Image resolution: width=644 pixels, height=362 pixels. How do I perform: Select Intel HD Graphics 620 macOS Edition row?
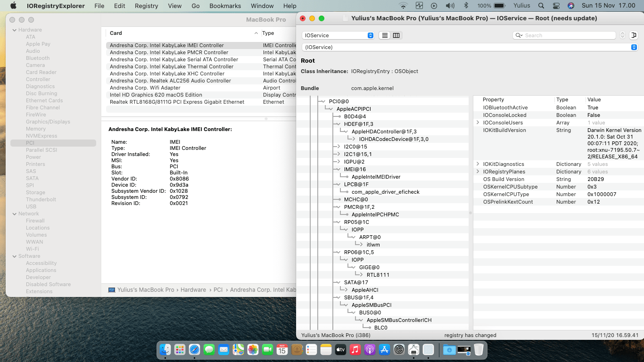pyautogui.click(x=201, y=95)
